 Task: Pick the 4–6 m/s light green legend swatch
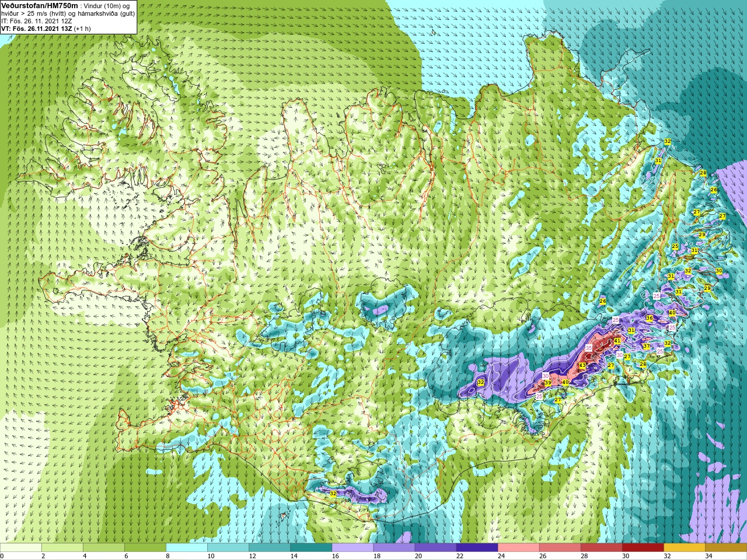tap(104, 548)
